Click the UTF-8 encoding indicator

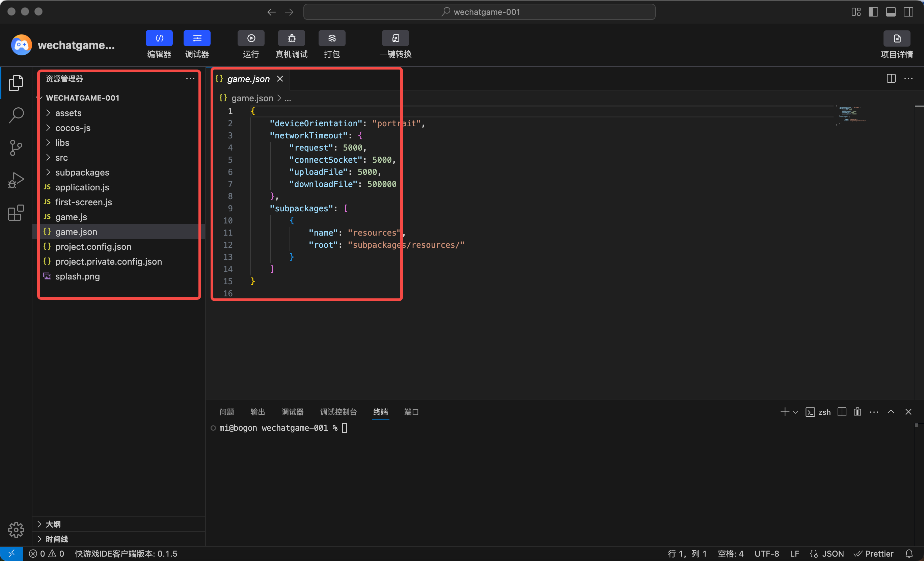pyautogui.click(x=766, y=554)
